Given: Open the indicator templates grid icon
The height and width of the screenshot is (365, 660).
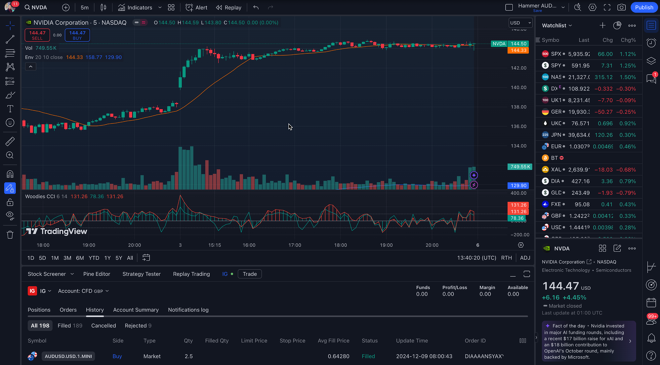Looking at the screenshot, I should point(171,8).
